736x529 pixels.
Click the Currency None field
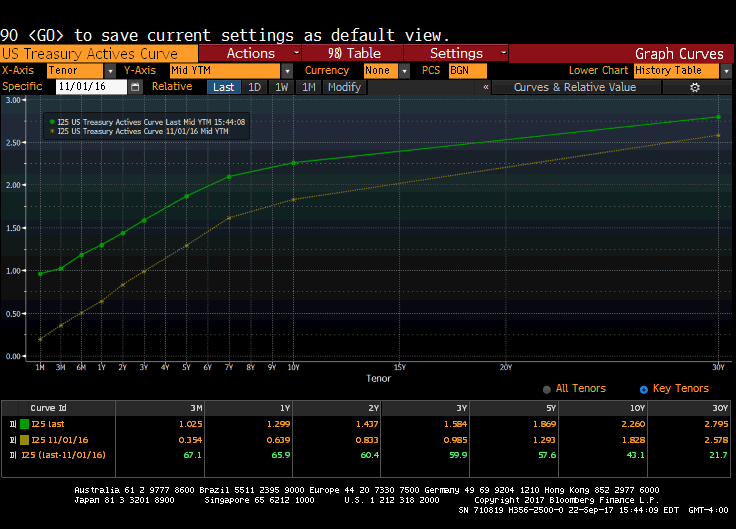click(x=381, y=70)
